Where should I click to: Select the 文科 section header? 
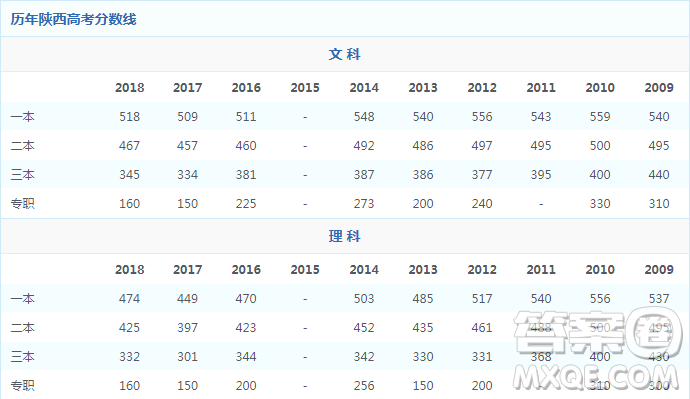tap(345, 54)
